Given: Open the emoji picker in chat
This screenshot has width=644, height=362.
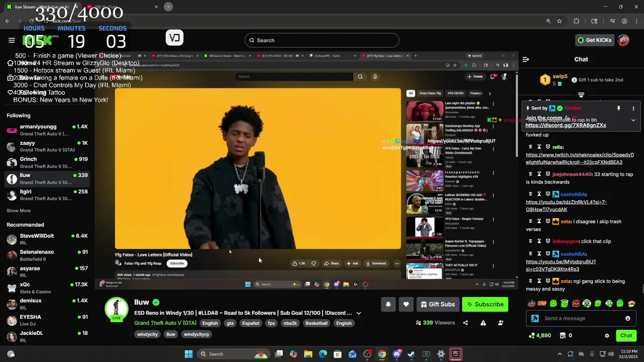Looking at the screenshot, I should [x=627, y=318].
